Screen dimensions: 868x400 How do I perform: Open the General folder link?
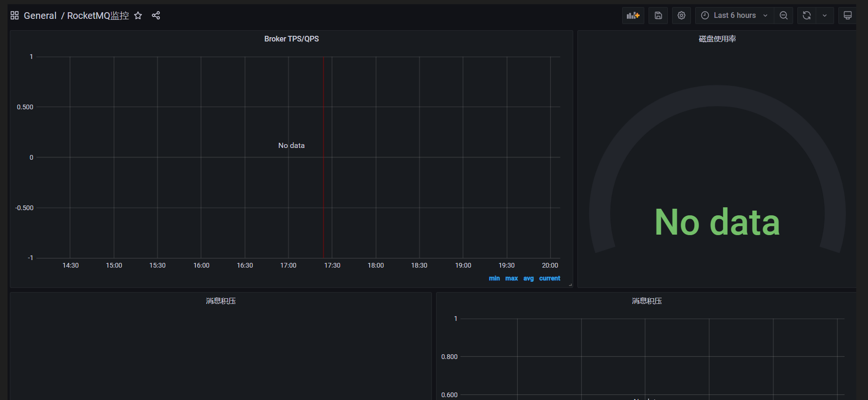[40, 16]
